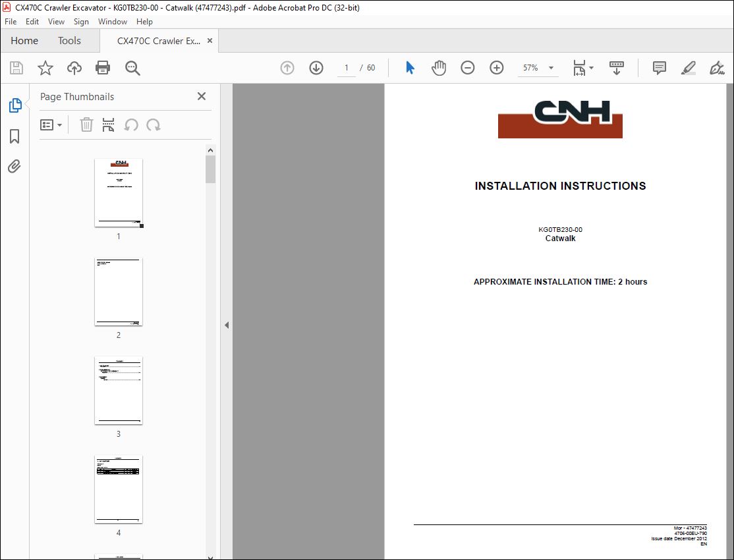Rotate page clockwise in thumbnails panel
734x560 pixels.
tap(154, 125)
